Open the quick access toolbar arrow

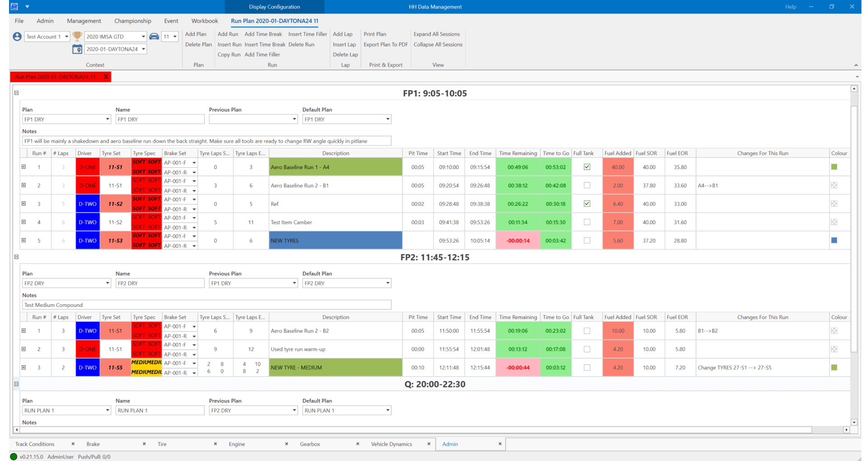tap(27, 6)
